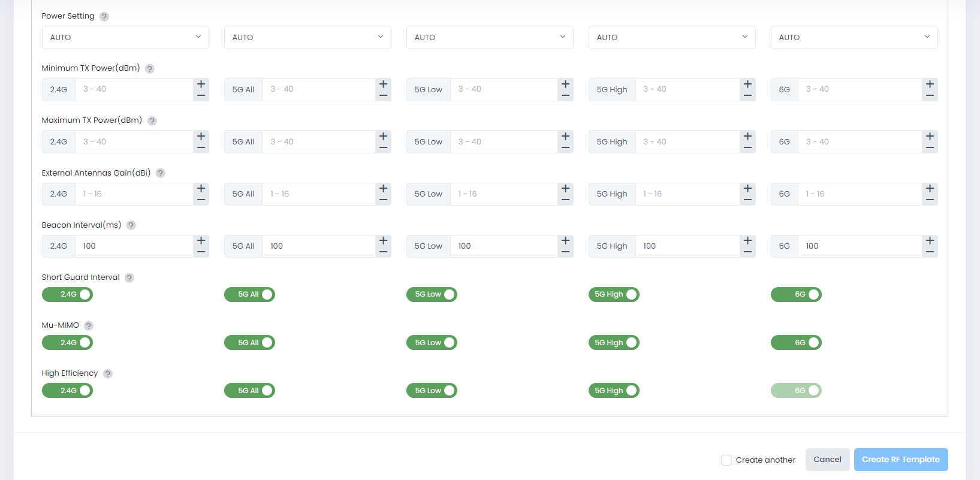This screenshot has height=480, width=980.
Task: Toggle High Efficiency for 5G High
Action: click(x=614, y=391)
